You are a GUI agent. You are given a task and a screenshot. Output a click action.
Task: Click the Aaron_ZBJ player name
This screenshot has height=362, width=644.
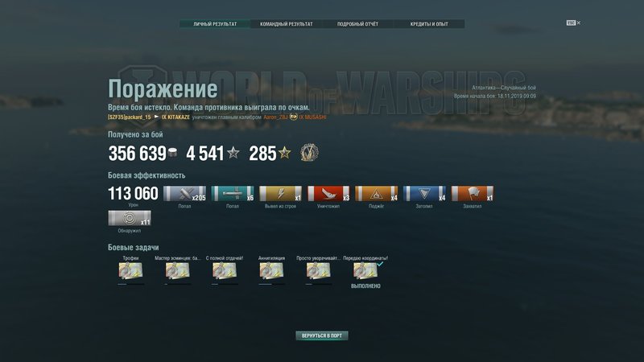(x=275, y=117)
